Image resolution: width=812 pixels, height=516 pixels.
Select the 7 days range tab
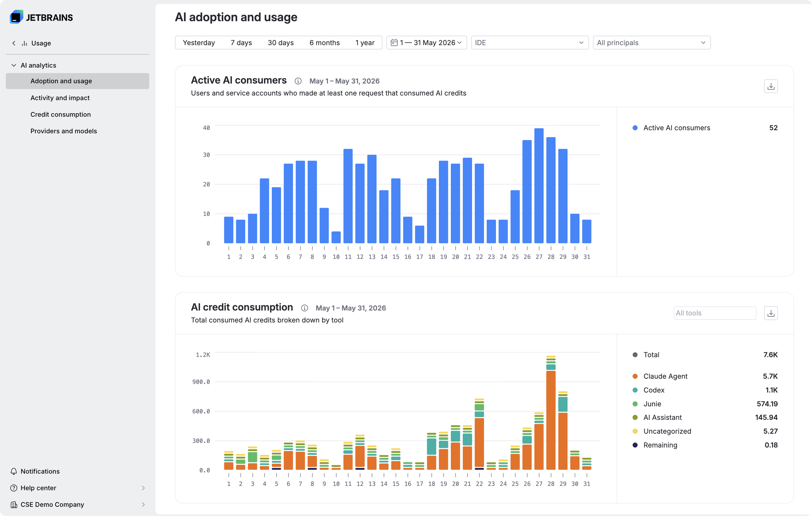click(x=241, y=43)
